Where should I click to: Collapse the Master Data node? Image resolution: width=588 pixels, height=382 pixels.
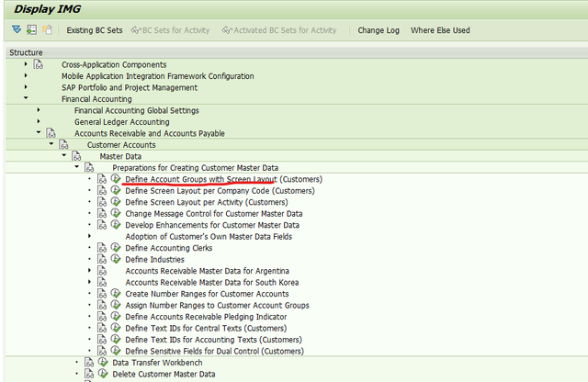coord(64,155)
